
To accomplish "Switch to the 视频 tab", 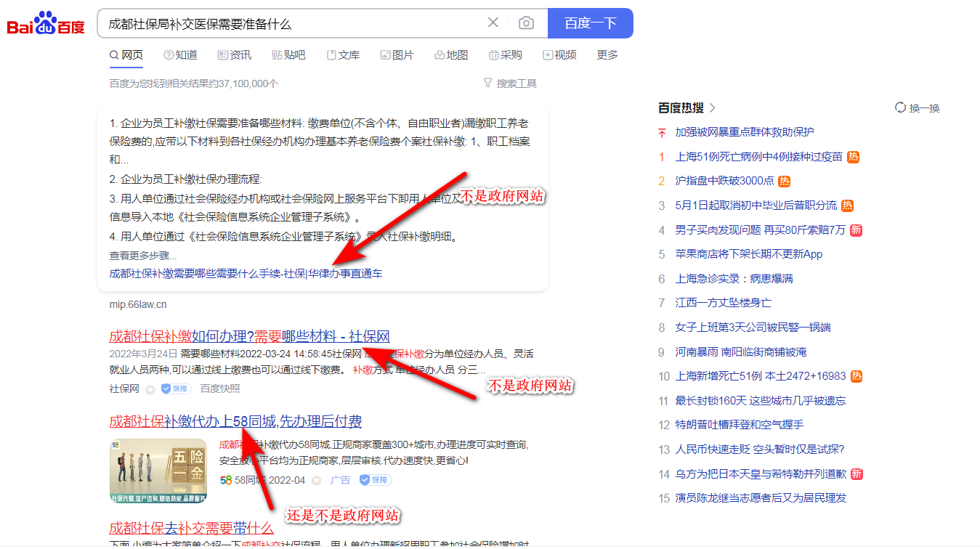I will tap(559, 55).
